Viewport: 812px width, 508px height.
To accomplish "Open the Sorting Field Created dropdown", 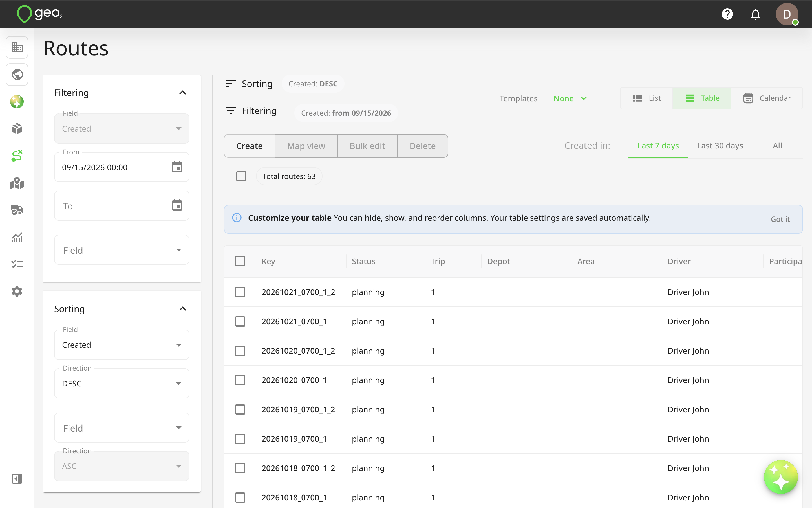I will [122, 345].
